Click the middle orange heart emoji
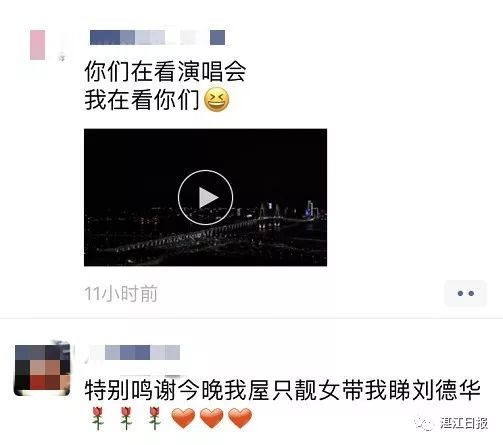503x445 pixels. tap(211, 418)
